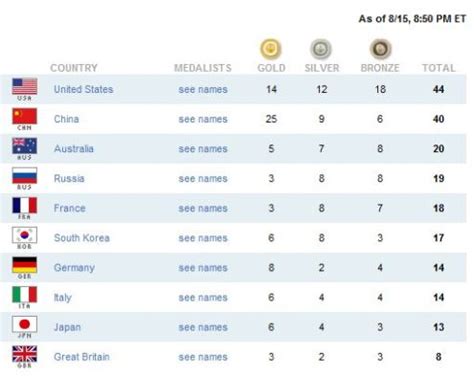Image resolution: width=474 pixels, height=378 pixels.
Task: Click the Great Britain flag icon
Action: coord(25,354)
